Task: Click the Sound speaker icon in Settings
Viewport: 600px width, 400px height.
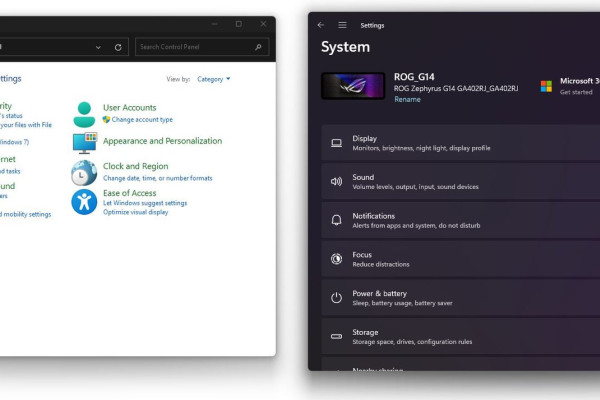Action: tap(336, 181)
